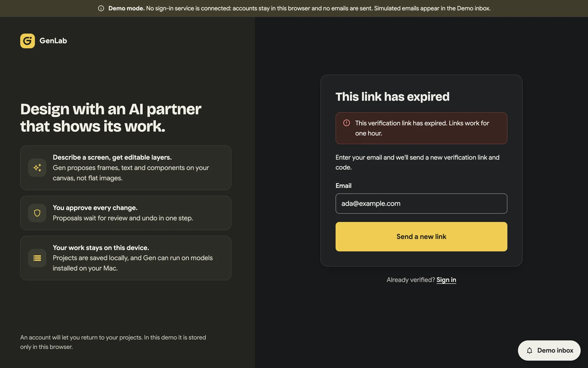Click 'Enter your email and we'll send' instruction
The width and height of the screenshot is (588, 368).
pyautogui.click(x=417, y=162)
